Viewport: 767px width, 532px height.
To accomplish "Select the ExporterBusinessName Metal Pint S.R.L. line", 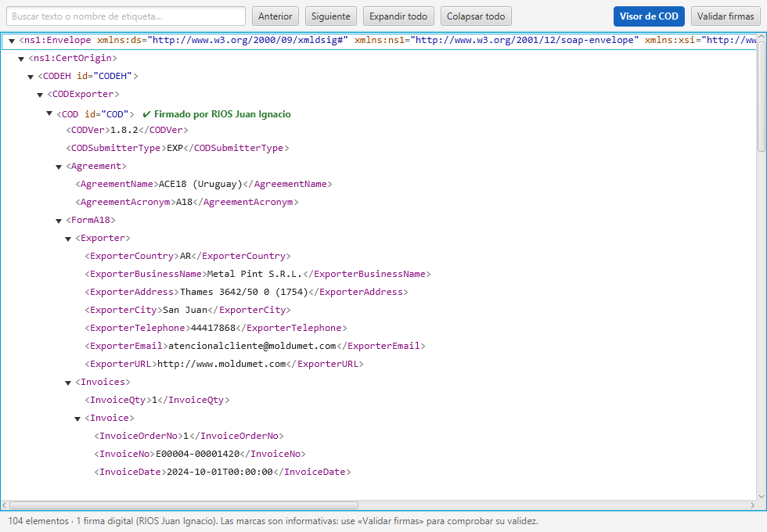I will click(257, 274).
